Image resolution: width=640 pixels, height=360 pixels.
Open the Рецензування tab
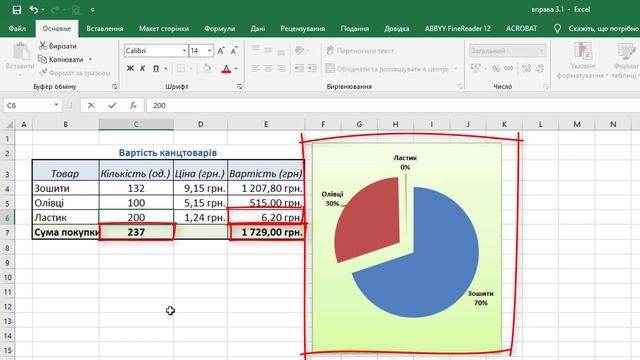coord(302,29)
